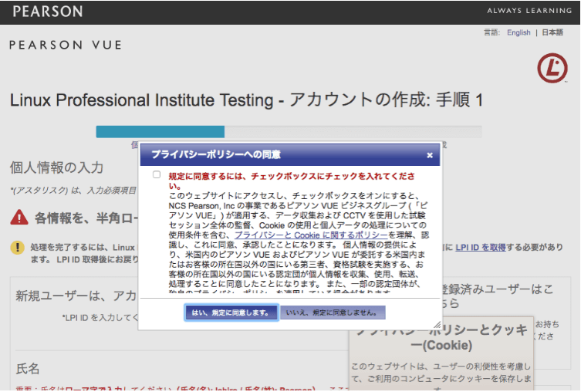This screenshot has height=392, width=581.
Task: Click いいえ、規定に同意しません button
Action: [333, 313]
